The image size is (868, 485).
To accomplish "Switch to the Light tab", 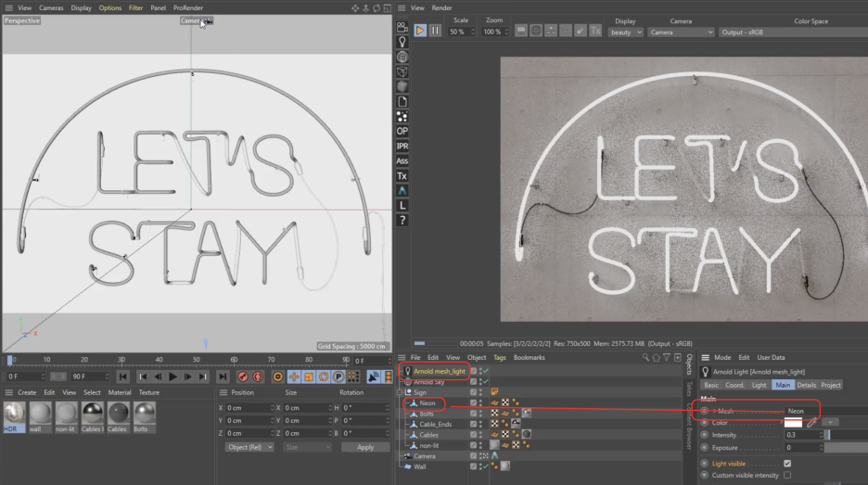I will click(x=759, y=385).
